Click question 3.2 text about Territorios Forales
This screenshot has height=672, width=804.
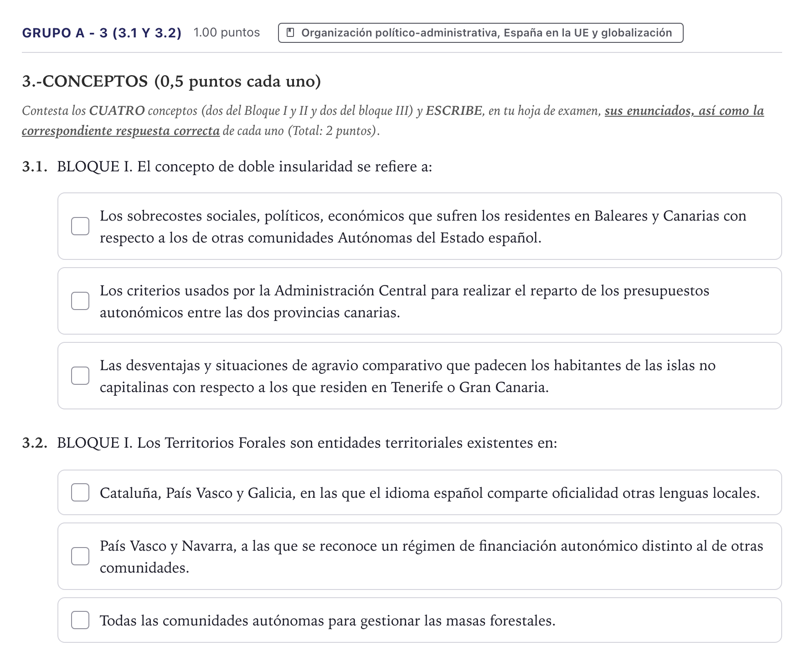tap(307, 443)
